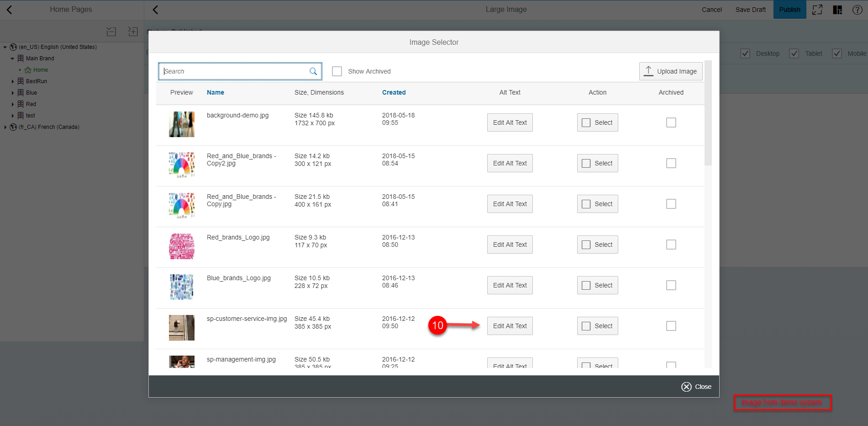Click globe icon for fr_CA French locale
Viewport: 868px width, 426px height.
point(13,127)
